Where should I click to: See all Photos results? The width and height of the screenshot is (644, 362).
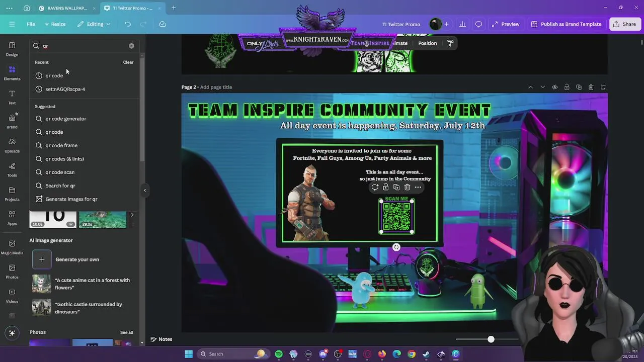pos(127,332)
